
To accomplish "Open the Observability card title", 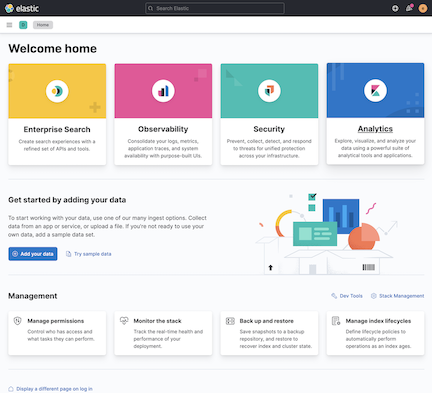I will (x=163, y=129).
